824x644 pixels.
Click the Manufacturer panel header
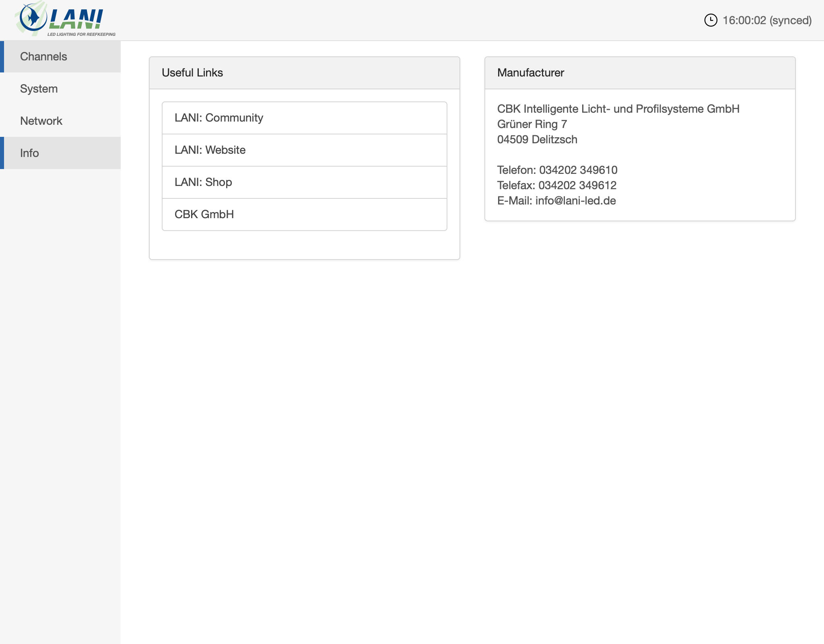tap(530, 73)
